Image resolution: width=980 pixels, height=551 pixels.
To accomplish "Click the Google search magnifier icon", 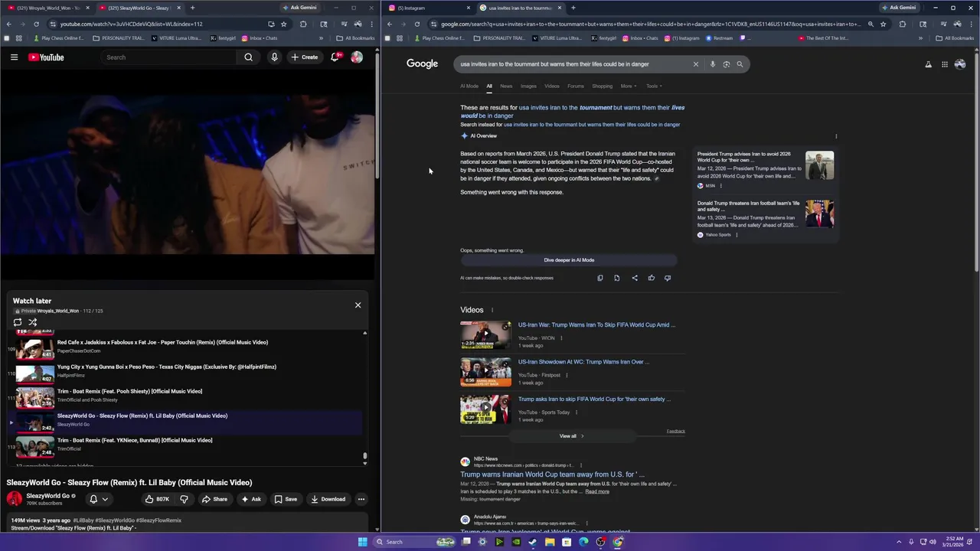I will pos(740,64).
